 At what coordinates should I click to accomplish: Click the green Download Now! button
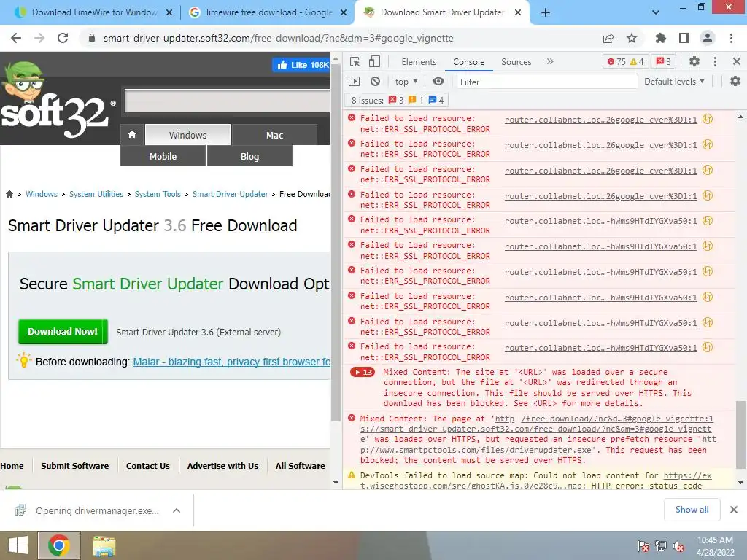(x=63, y=332)
